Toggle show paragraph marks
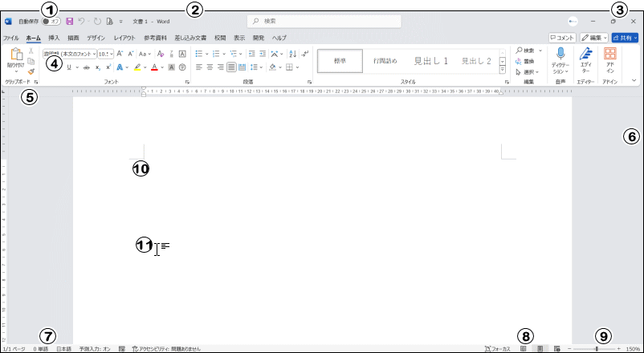The height and width of the screenshot is (353, 644). coord(305,54)
